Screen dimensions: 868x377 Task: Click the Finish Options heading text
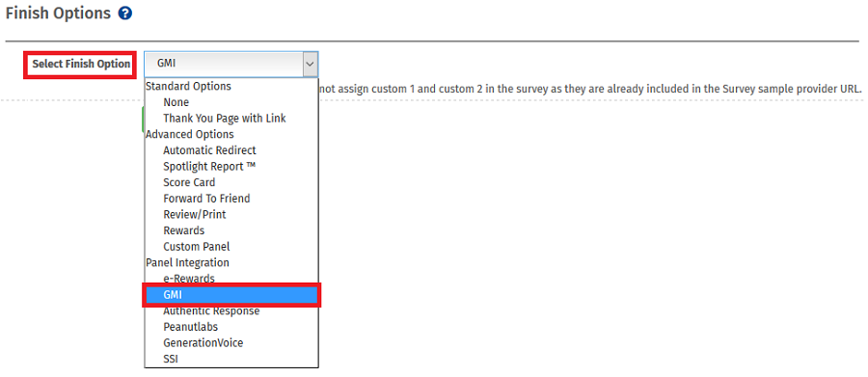[58, 13]
